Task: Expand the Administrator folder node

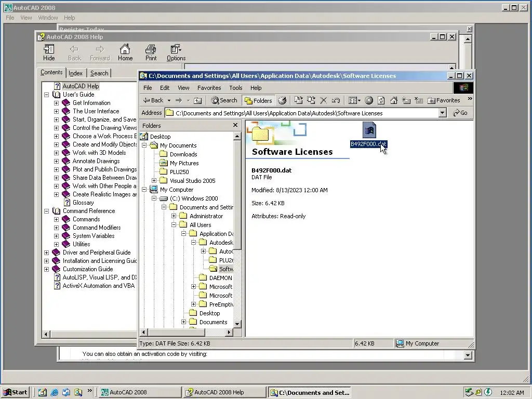Action: [x=174, y=216]
